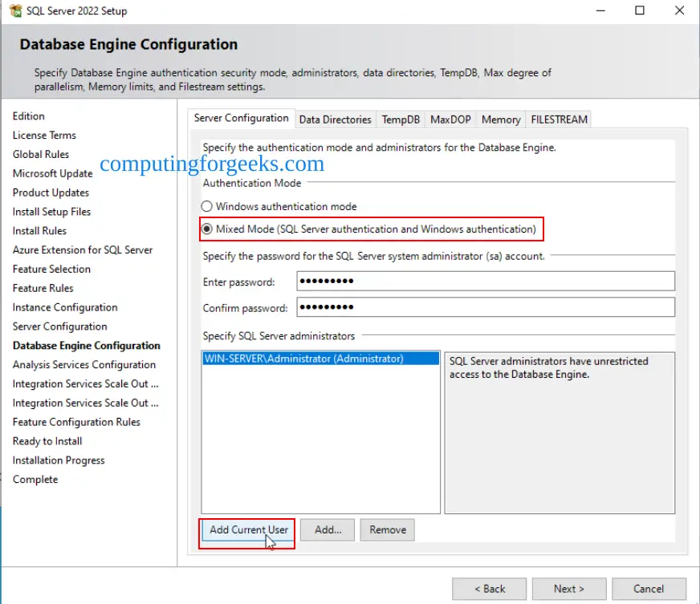
Task: Minimize the SQL Server Setup window
Action: point(601,10)
